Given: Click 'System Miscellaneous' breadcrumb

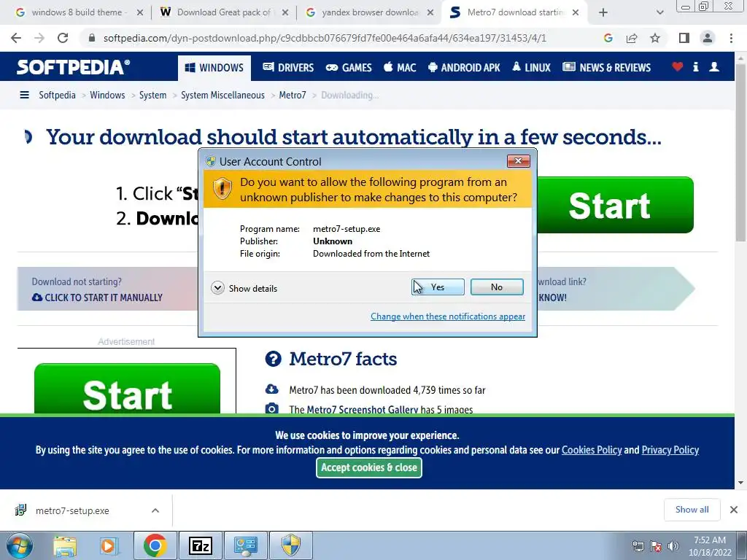Looking at the screenshot, I should tap(222, 96).
